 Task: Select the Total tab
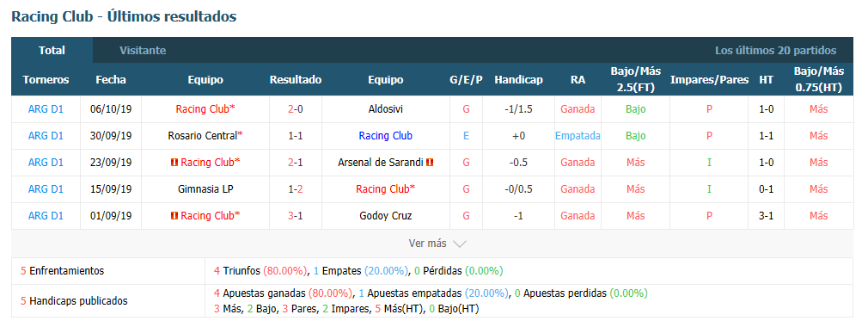[52, 51]
